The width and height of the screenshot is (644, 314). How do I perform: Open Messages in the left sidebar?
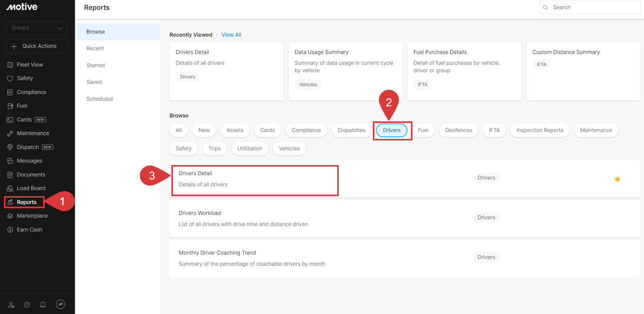pos(29,161)
